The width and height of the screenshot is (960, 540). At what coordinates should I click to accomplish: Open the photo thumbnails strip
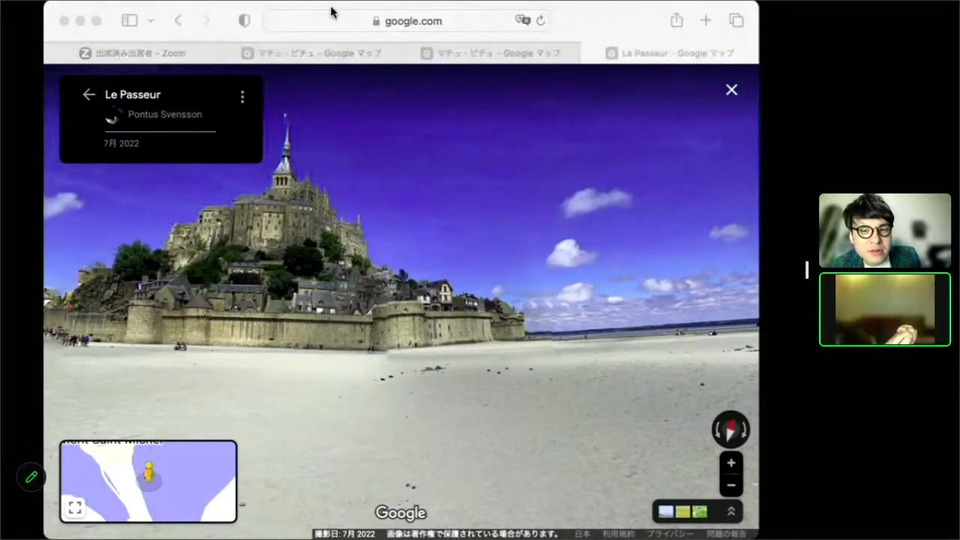tap(683, 511)
